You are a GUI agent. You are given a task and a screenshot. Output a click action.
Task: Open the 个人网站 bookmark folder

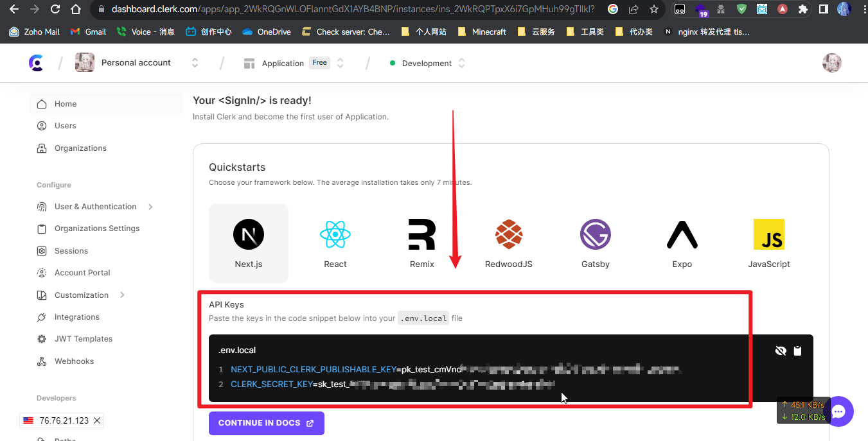click(423, 31)
